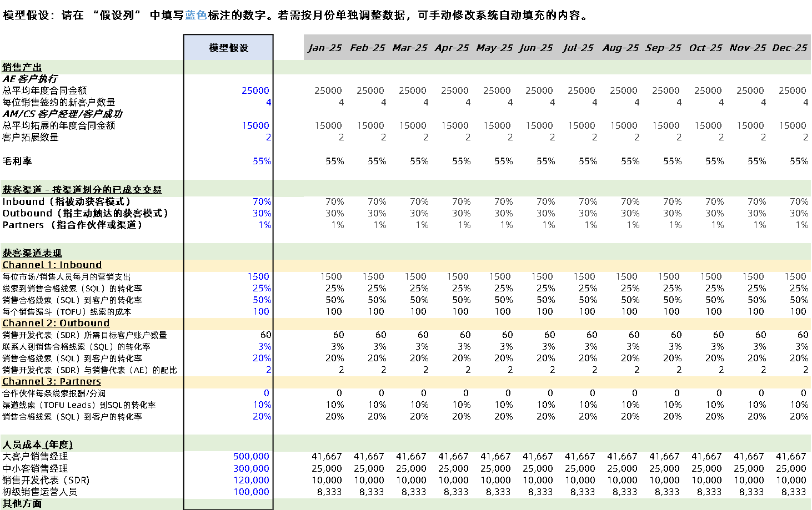Select the AM/CS 客户经理/客户成功 subheading
Screen dimensions: 812x510
[62, 114]
